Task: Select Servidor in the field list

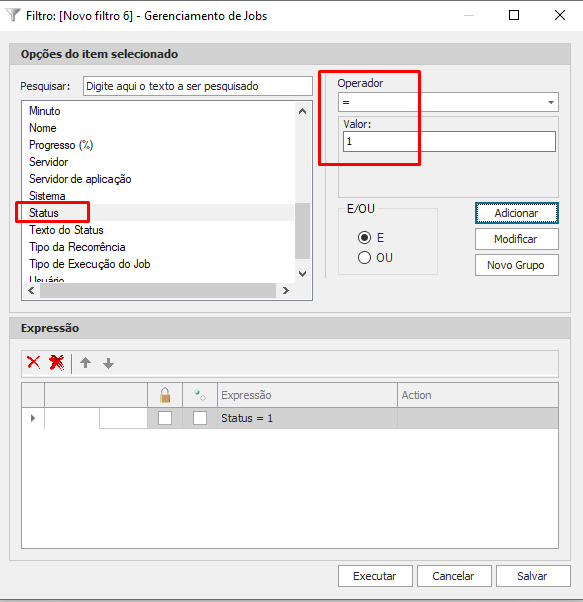Action: (48, 162)
